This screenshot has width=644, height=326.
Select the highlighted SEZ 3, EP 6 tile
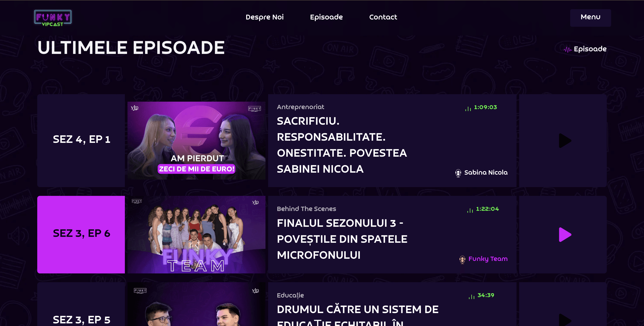(x=81, y=234)
